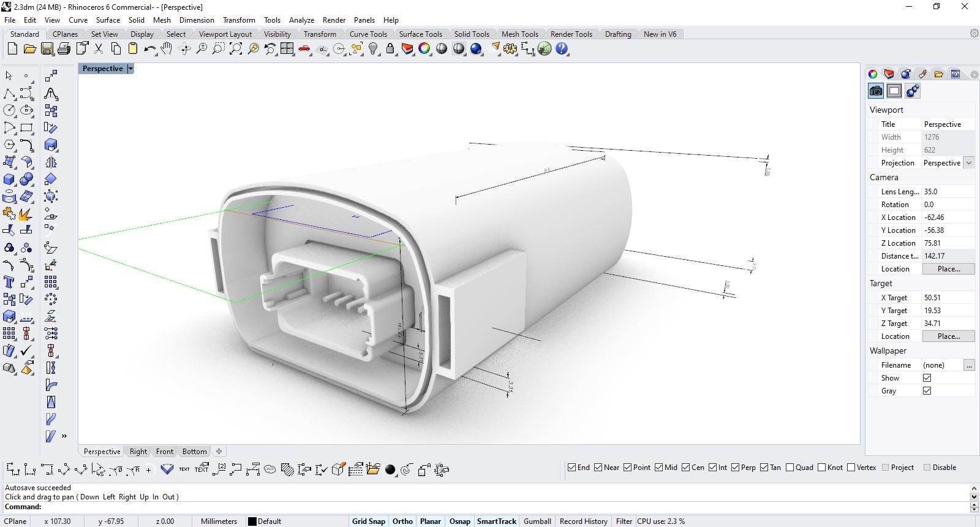Expand more sidebar tools with chevron
The height and width of the screenshot is (527, 980).
64,436
